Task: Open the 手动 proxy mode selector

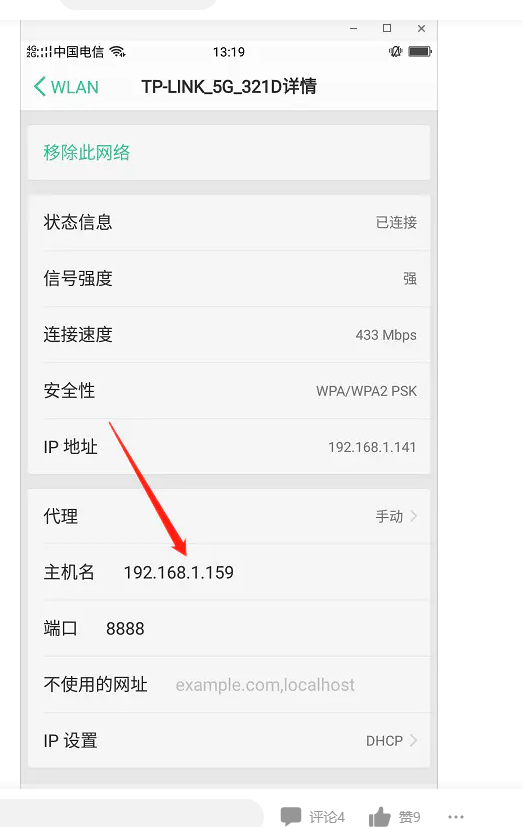Action: 389,516
